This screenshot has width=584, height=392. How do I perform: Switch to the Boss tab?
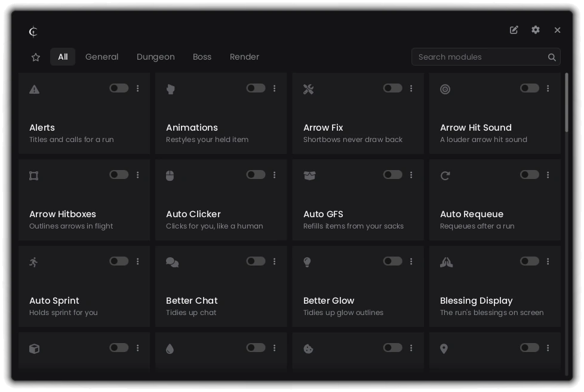pos(202,57)
